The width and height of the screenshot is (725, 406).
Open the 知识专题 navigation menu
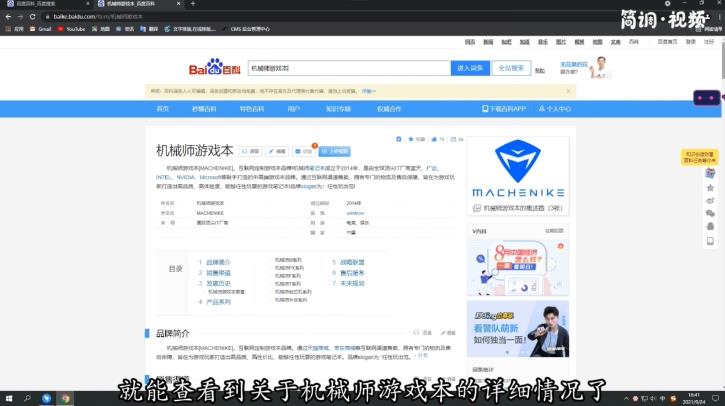(x=338, y=108)
